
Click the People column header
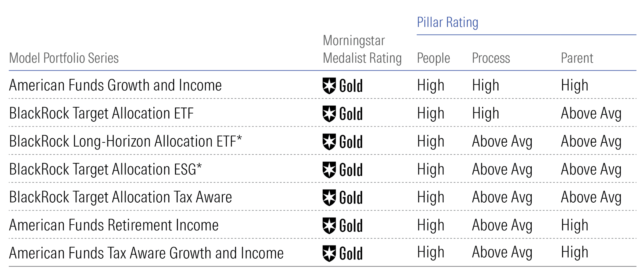[433, 58]
